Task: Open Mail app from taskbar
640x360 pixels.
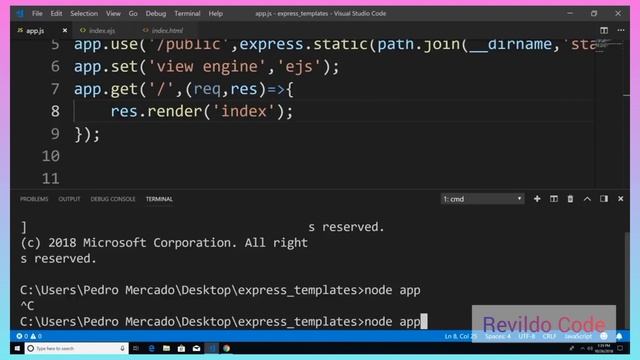Action: [196, 348]
